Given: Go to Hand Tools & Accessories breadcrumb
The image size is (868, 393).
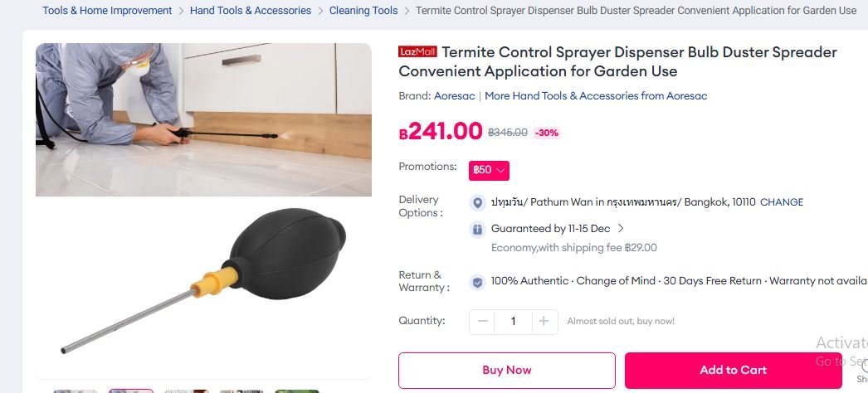Looking at the screenshot, I should click(x=251, y=11).
